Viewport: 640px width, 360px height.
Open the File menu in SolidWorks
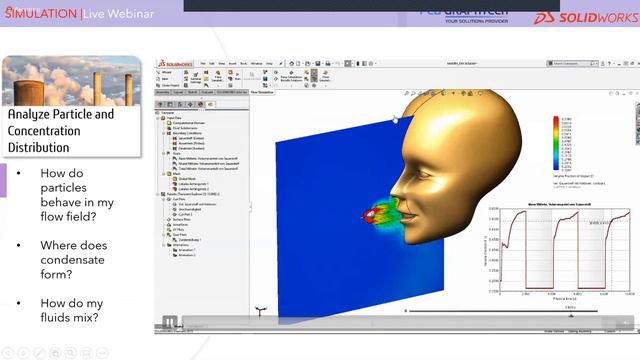click(x=203, y=64)
